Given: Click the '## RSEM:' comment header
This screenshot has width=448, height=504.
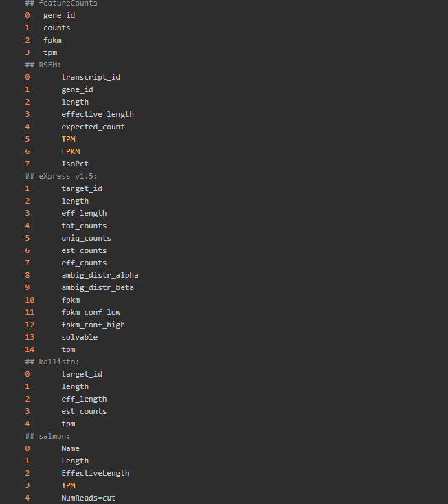Looking at the screenshot, I should point(43,65).
